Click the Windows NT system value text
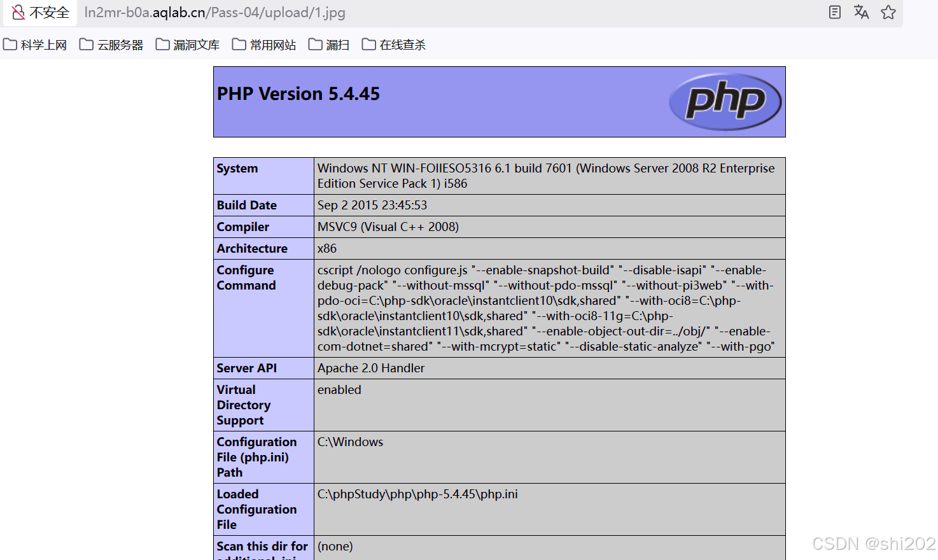The image size is (938, 560). [x=546, y=176]
